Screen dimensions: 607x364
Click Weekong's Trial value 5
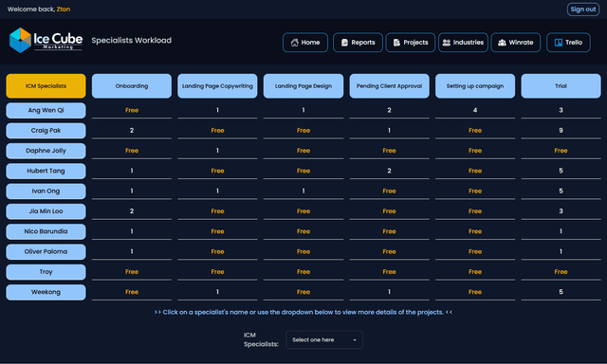pyautogui.click(x=561, y=292)
